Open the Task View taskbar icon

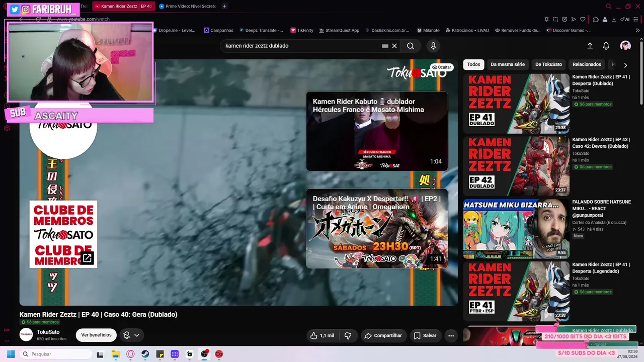[x=100, y=354]
